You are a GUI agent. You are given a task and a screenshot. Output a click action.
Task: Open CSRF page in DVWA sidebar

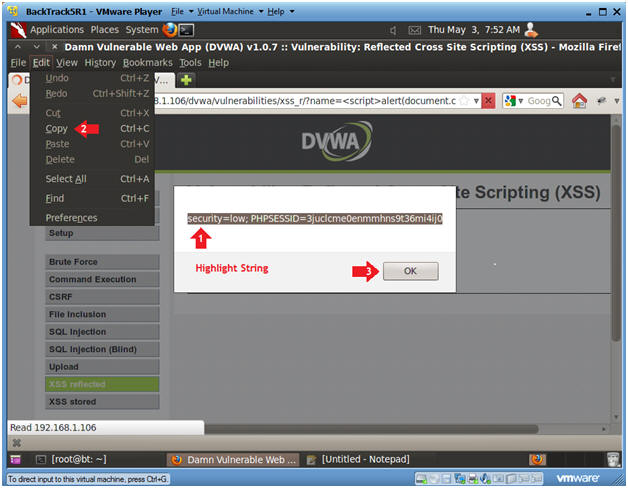point(103,297)
